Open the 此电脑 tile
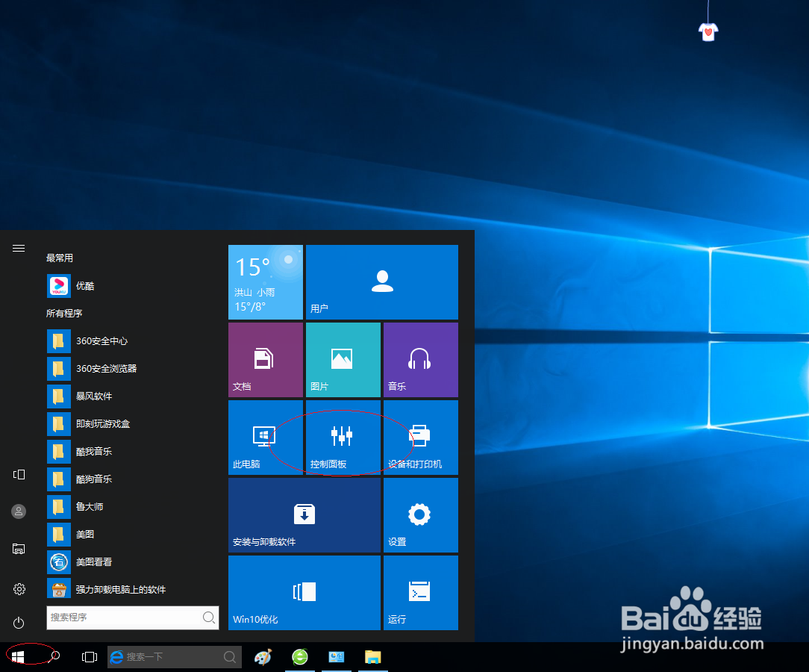Image resolution: width=809 pixels, height=672 pixels. pos(265,438)
